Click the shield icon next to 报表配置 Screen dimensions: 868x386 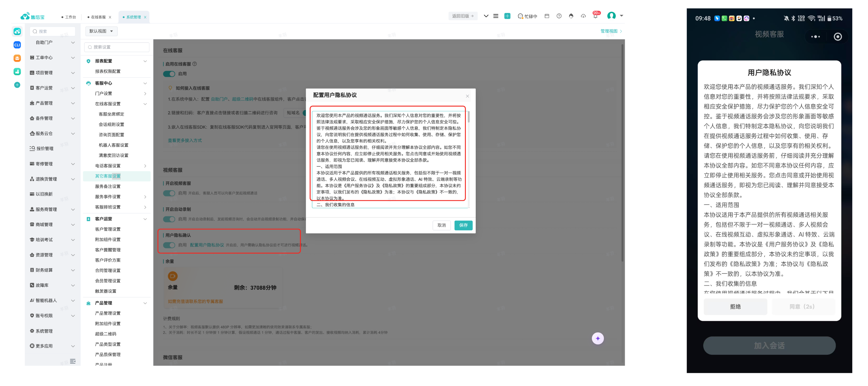click(88, 61)
